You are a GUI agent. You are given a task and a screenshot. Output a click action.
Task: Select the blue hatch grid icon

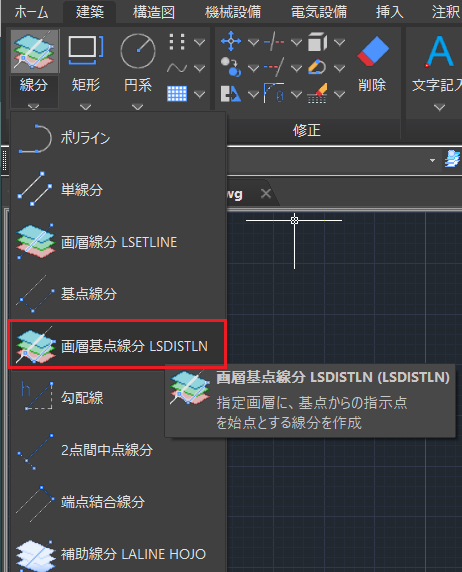177,94
